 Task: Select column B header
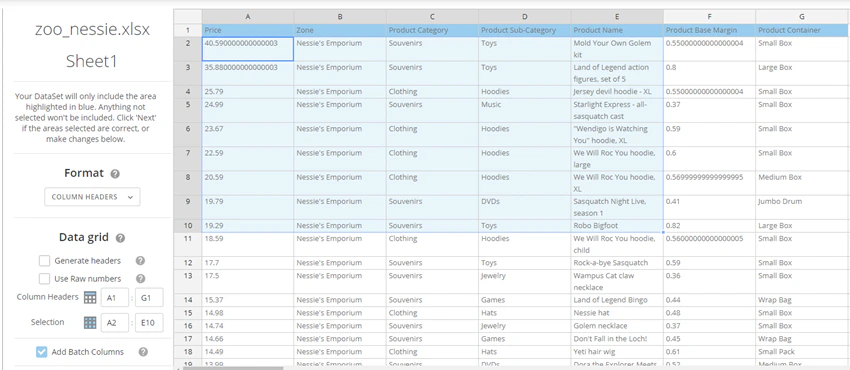[x=340, y=17]
